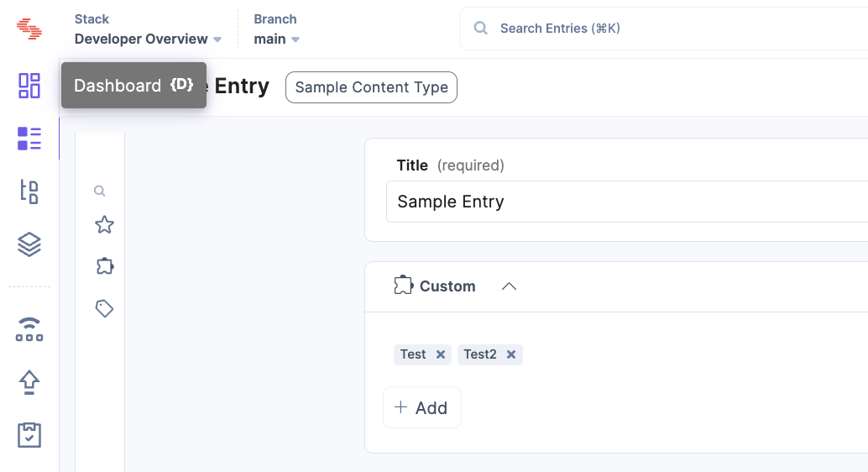
Task: Collapse the Custom section chevron
Action: coord(509,286)
